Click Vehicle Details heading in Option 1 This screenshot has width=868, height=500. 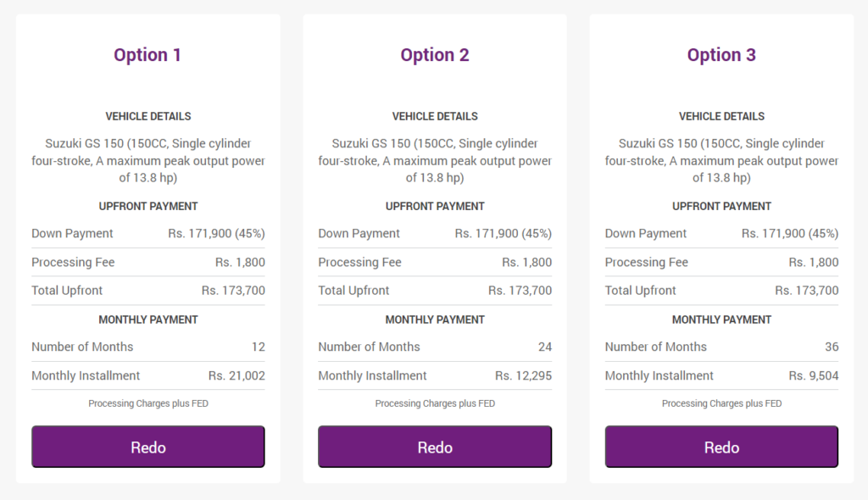pos(147,116)
